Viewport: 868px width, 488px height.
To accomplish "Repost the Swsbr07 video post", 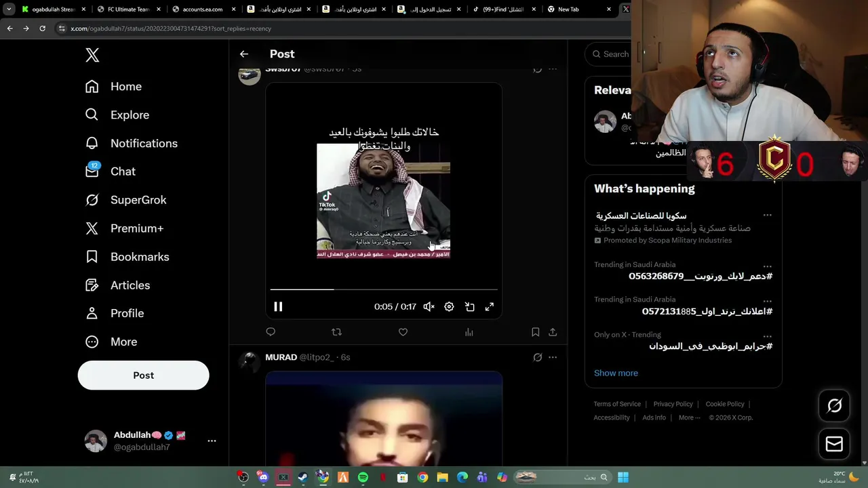I will tap(336, 332).
